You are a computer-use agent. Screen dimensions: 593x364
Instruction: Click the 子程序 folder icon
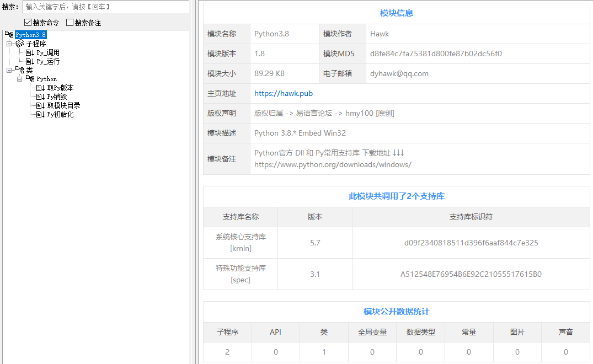[x=20, y=44]
